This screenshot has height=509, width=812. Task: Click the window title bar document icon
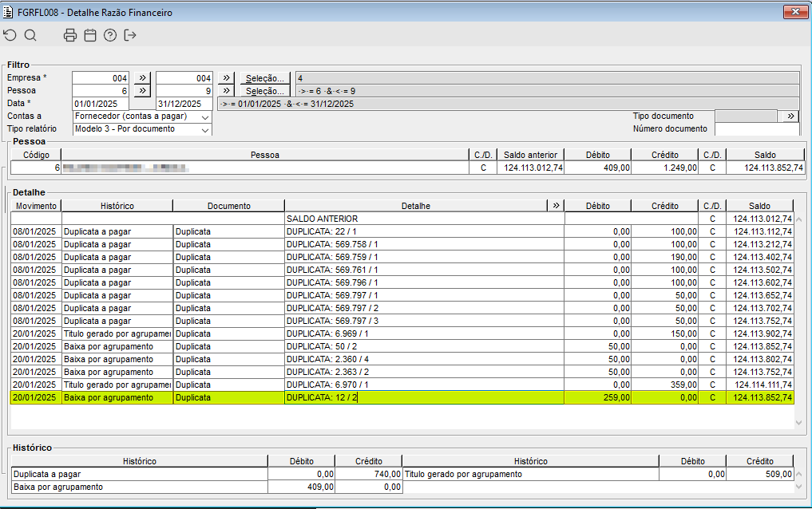point(8,12)
